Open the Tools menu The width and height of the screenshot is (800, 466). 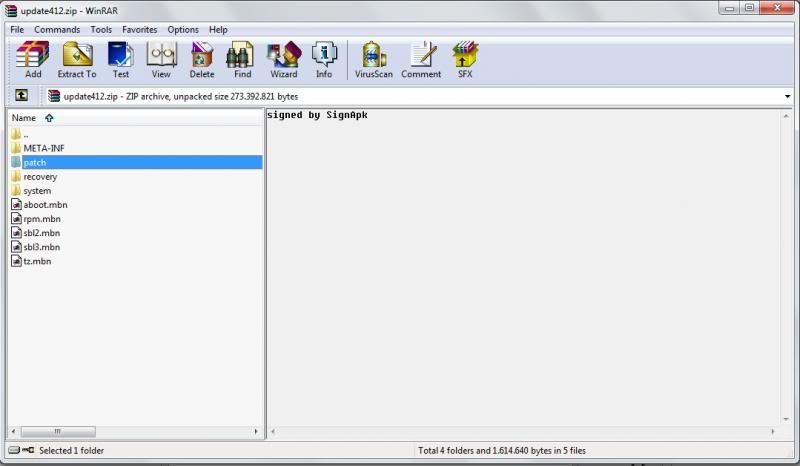101,30
